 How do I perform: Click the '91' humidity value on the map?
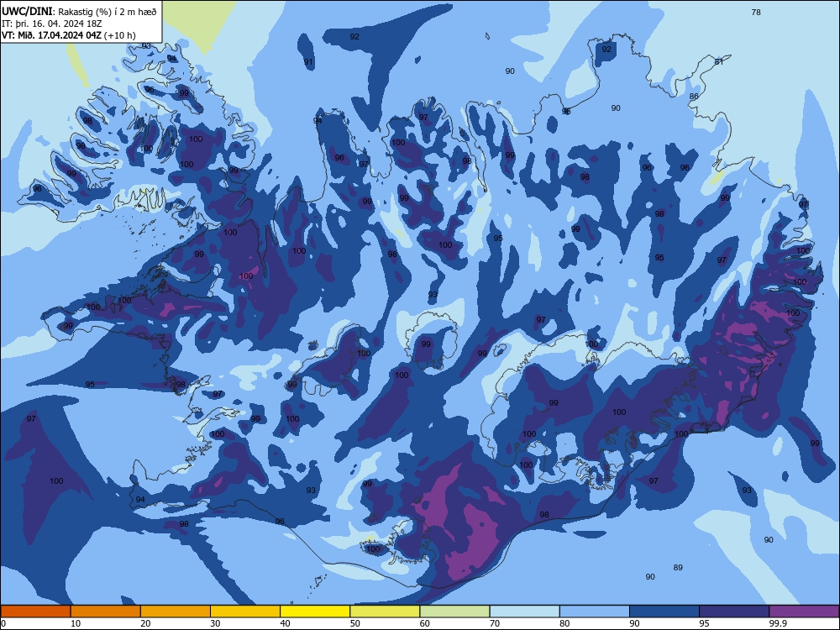pyautogui.click(x=308, y=61)
